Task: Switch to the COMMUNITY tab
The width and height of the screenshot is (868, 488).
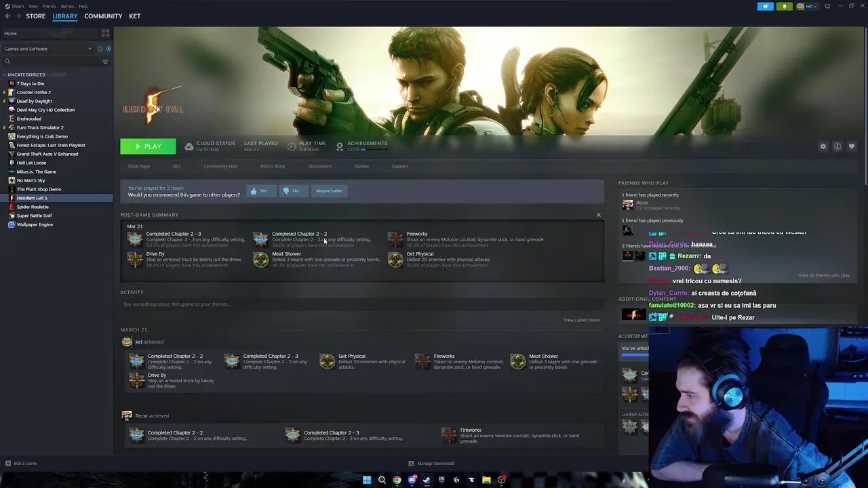Action: click(x=103, y=16)
